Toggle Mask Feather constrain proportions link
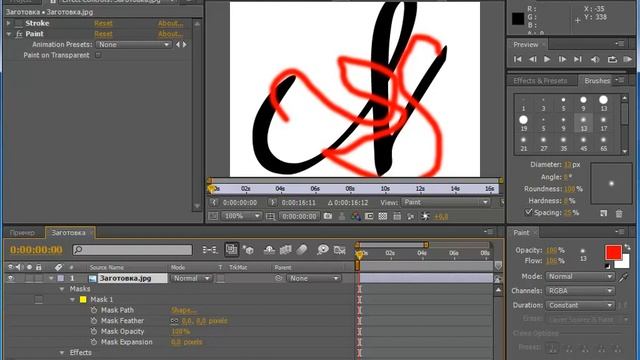 174,321
